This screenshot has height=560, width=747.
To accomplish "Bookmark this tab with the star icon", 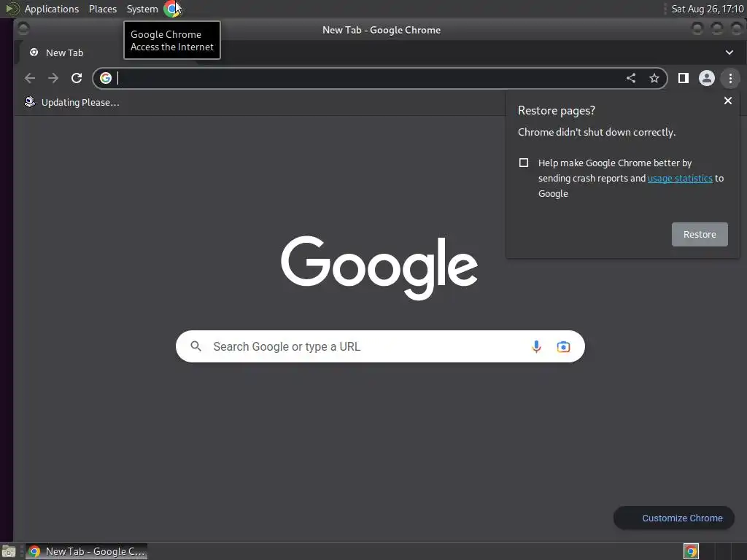I will click(x=654, y=78).
